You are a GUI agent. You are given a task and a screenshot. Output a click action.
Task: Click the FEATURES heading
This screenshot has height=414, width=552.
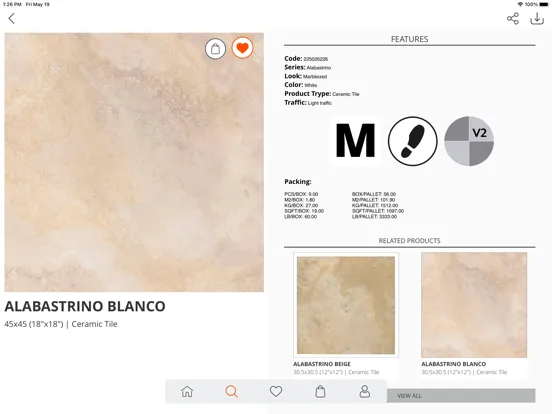click(409, 39)
